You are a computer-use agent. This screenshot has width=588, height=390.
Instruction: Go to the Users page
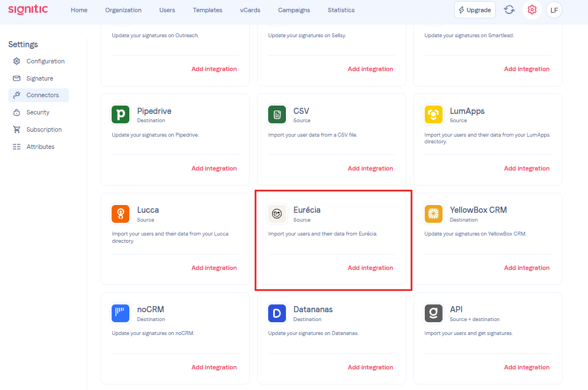tap(167, 10)
